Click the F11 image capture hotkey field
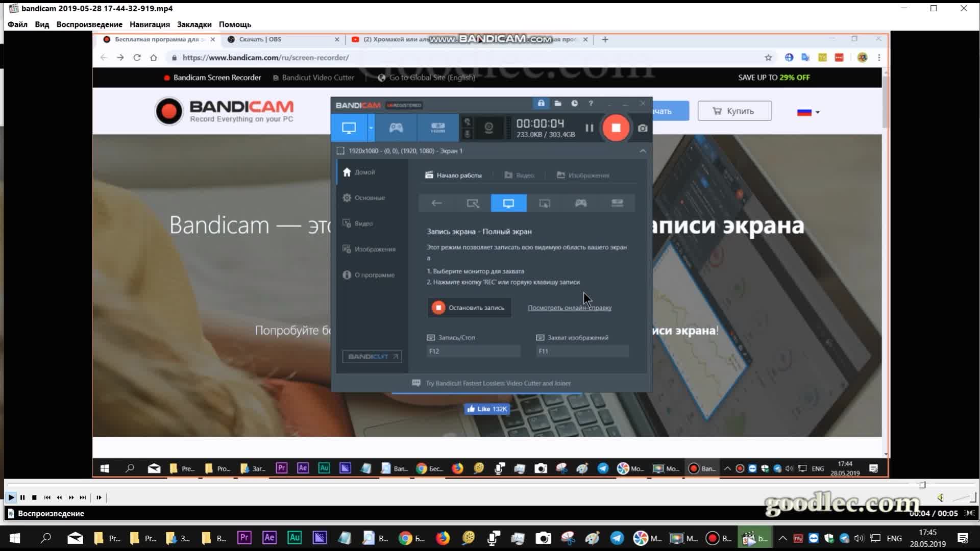Viewport: 980px width, 551px height. pyautogui.click(x=582, y=351)
